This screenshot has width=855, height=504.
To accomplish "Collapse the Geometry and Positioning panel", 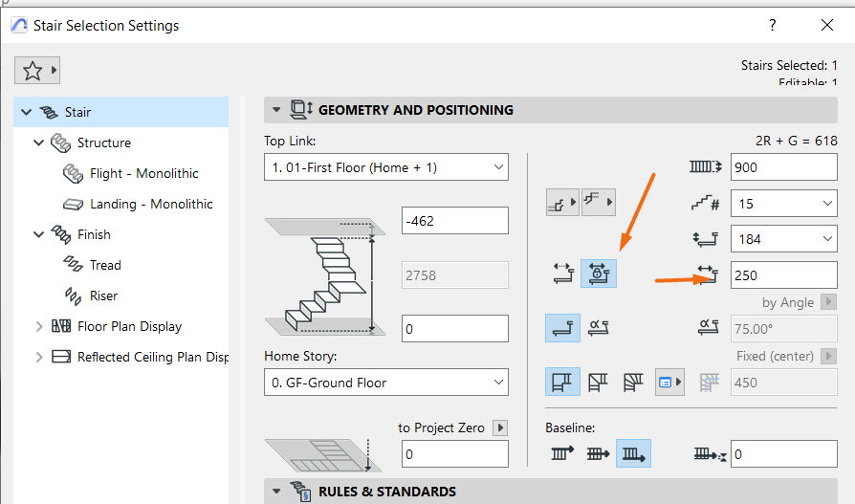I will pos(276,110).
